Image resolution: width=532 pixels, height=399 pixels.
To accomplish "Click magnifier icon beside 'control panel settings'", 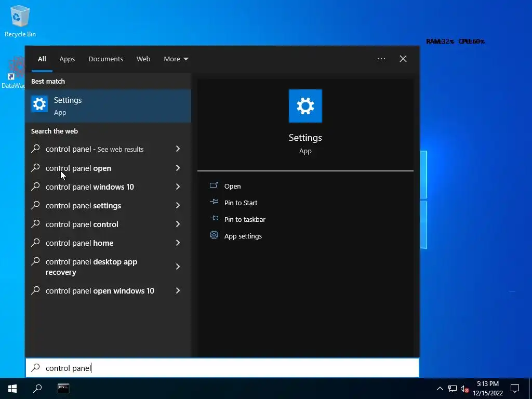I will (36, 205).
